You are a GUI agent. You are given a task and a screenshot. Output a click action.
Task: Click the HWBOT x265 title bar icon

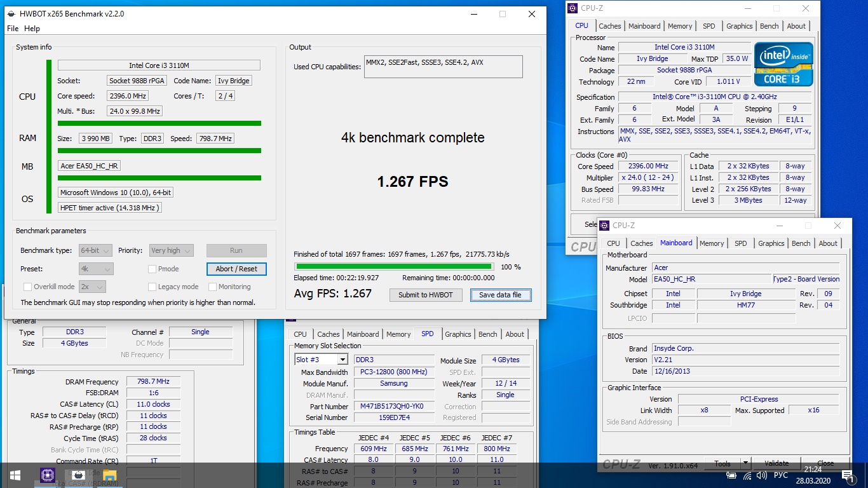click(11, 13)
